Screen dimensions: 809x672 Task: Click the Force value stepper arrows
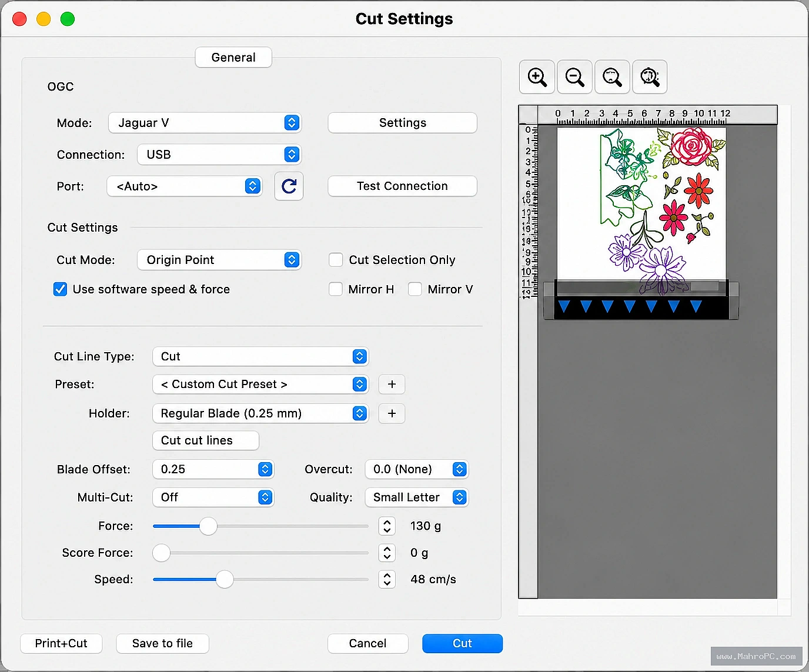[x=387, y=526]
